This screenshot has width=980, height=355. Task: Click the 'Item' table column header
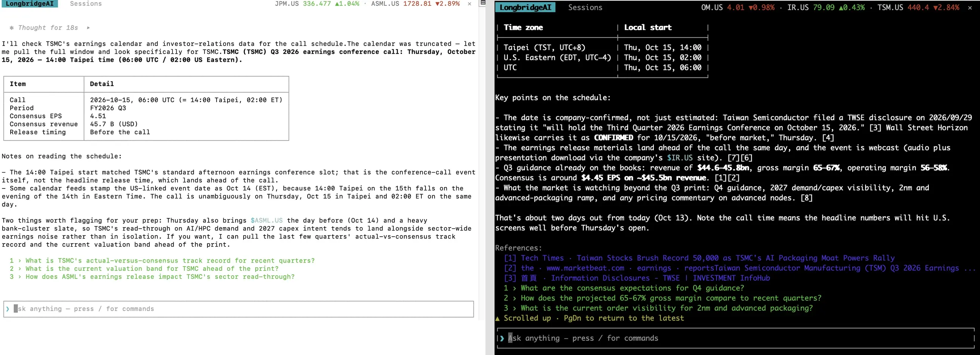[18, 84]
